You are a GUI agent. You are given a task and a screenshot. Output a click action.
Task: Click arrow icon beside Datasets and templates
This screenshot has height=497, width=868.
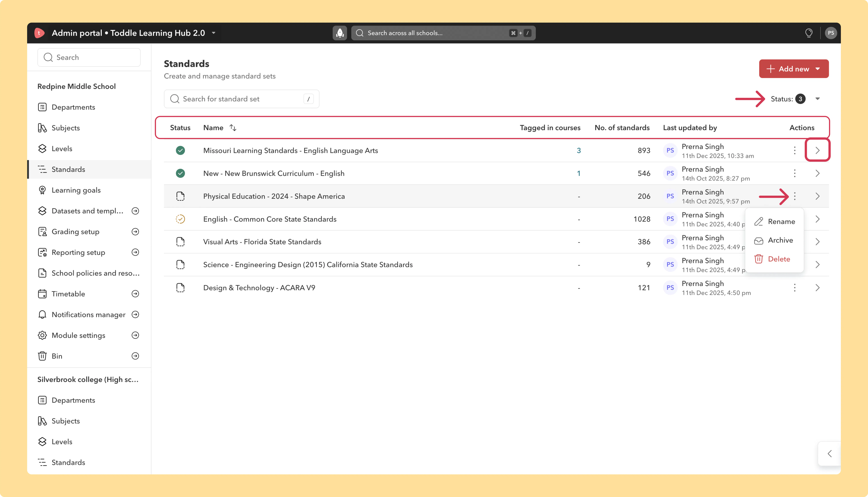click(x=135, y=211)
